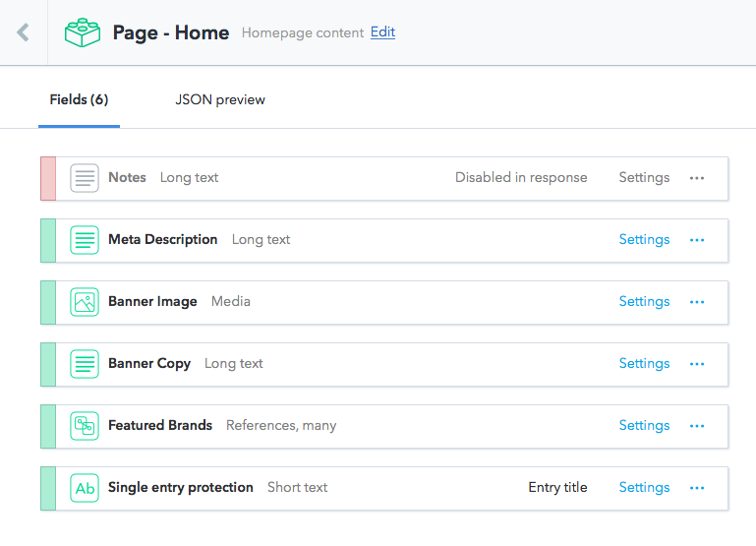
Task: Switch to the Fields (6) tab
Action: point(79,99)
